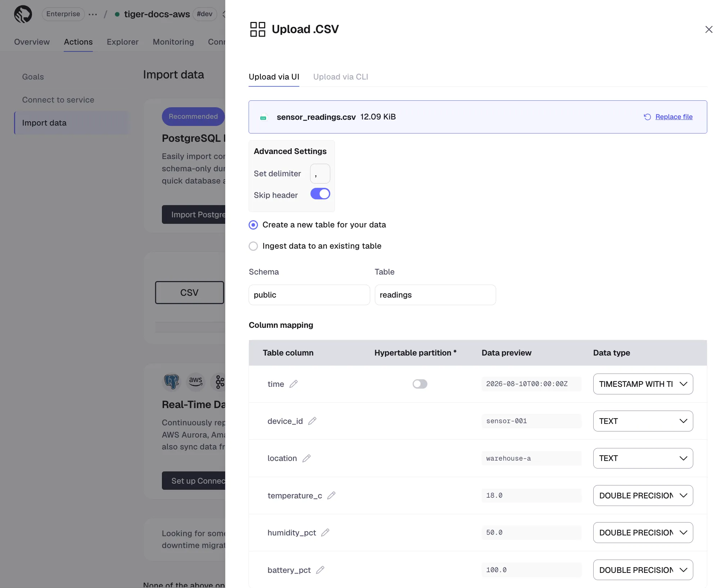Click the Schema input field
The image size is (726, 588).
309,295
